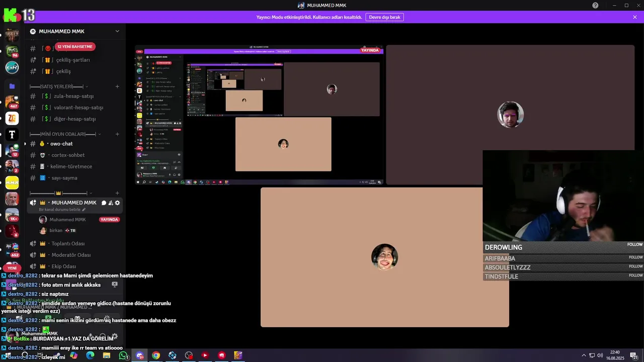This screenshot has width=644, height=362.
Task: Focus the top-right participant avatar tile
Action: 510,115
